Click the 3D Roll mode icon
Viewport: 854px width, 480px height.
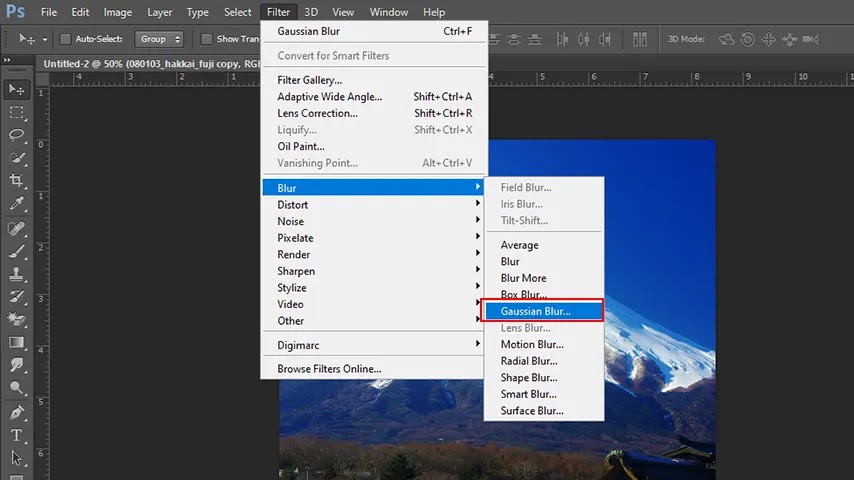[747, 39]
